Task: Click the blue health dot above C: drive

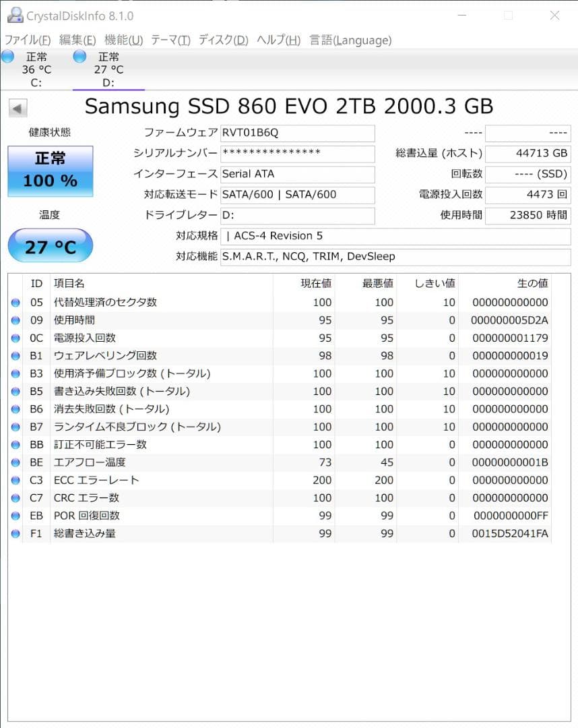Action: tap(7, 57)
